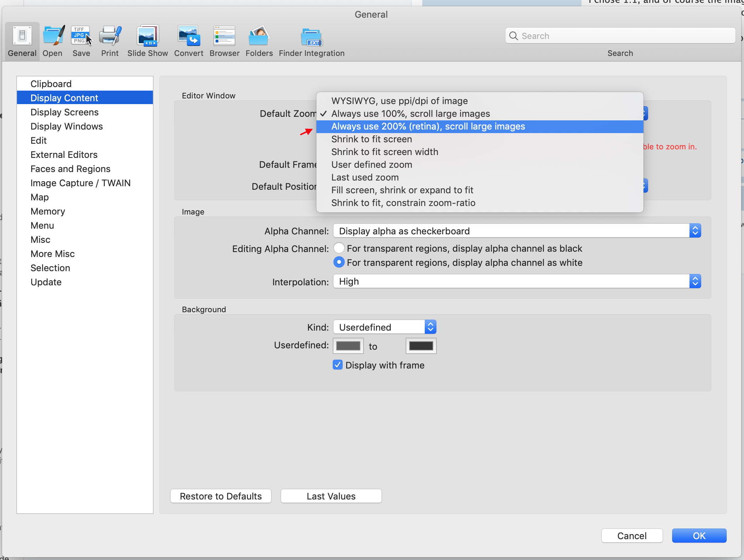Open the General preferences pane
Image resolution: width=744 pixels, height=560 pixels.
(22, 41)
